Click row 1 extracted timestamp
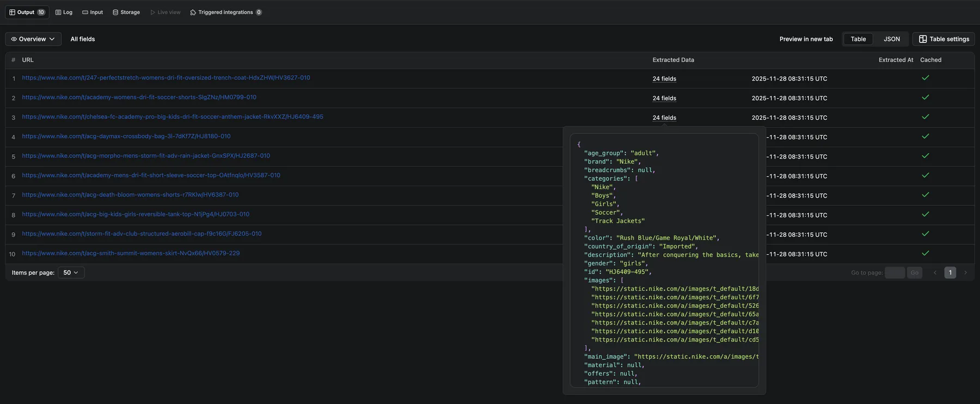Image resolution: width=980 pixels, height=404 pixels. pyautogui.click(x=789, y=79)
